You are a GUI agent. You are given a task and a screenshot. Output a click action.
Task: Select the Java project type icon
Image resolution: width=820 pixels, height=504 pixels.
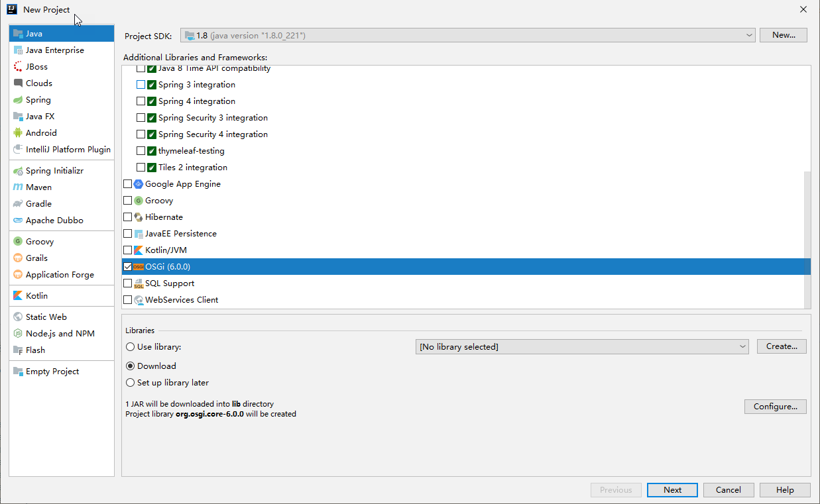[x=18, y=34]
